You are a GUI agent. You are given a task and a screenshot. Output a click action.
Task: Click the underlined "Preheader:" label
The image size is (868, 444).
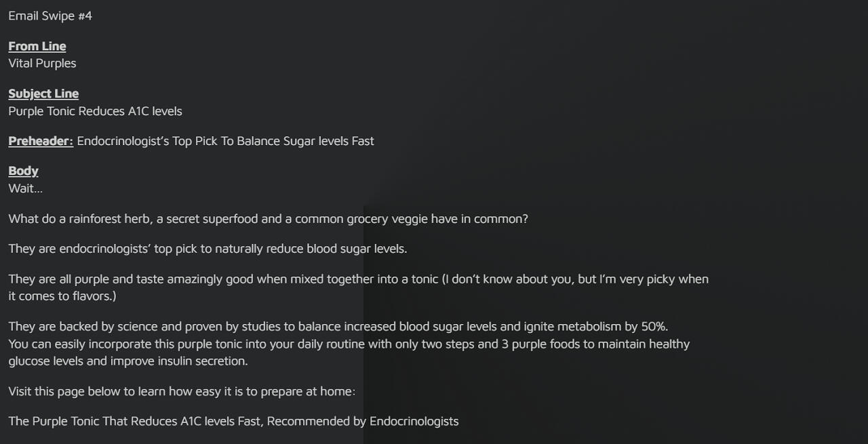41,141
